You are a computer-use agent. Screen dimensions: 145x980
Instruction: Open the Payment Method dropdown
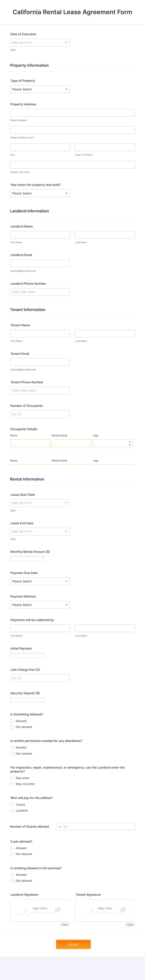[x=40, y=605]
